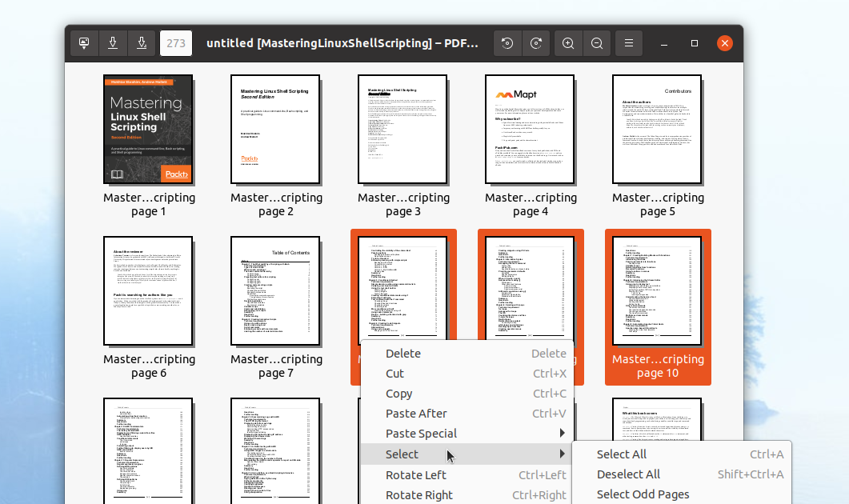The width and height of the screenshot is (849, 504).
Task: Click the window title text
Action: pyautogui.click(x=342, y=43)
